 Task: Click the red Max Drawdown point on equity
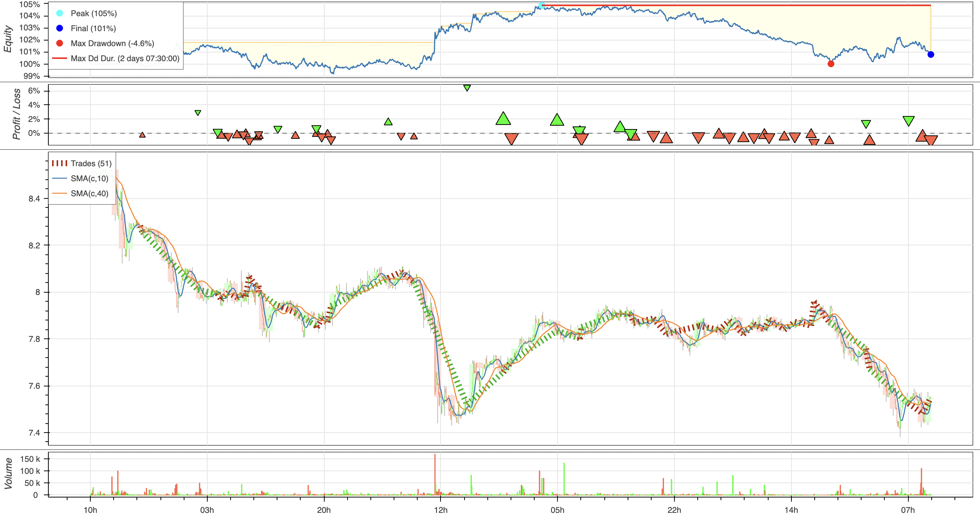coord(831,63)
